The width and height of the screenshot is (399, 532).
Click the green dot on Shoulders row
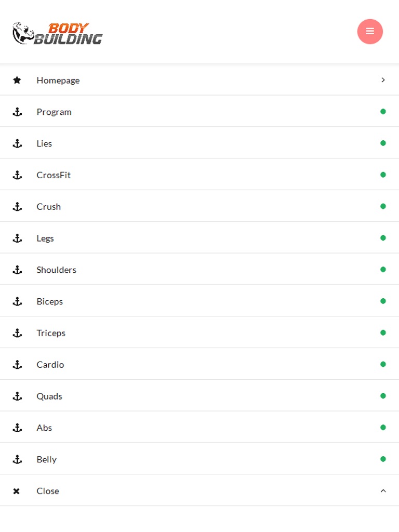pyautogui.click(x=383, y=270)
